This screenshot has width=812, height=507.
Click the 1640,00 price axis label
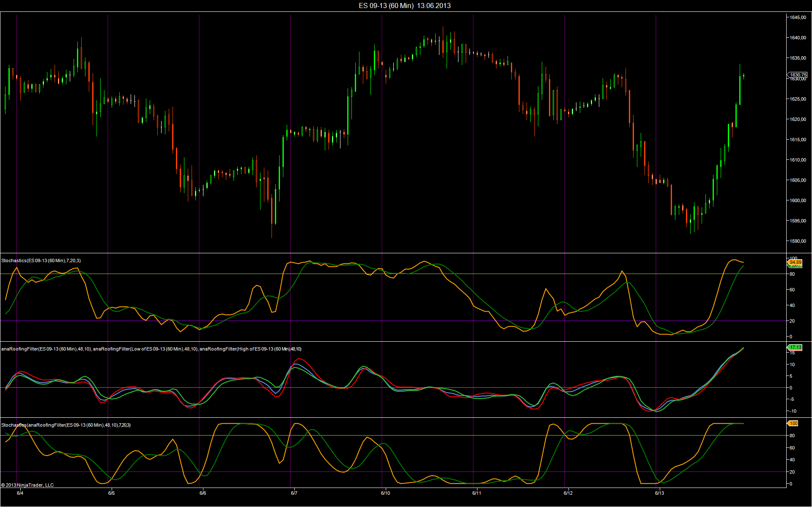[x=798, y=38]
